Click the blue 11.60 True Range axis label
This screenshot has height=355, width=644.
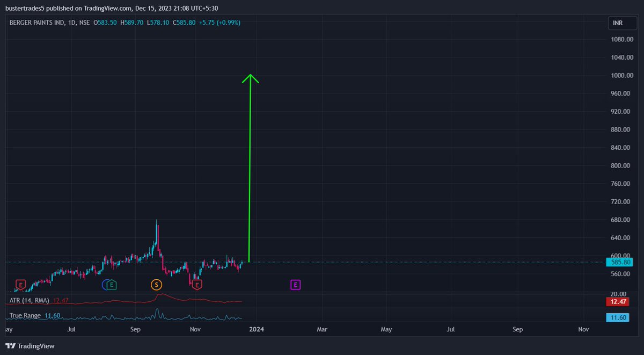tap(617, 317)
